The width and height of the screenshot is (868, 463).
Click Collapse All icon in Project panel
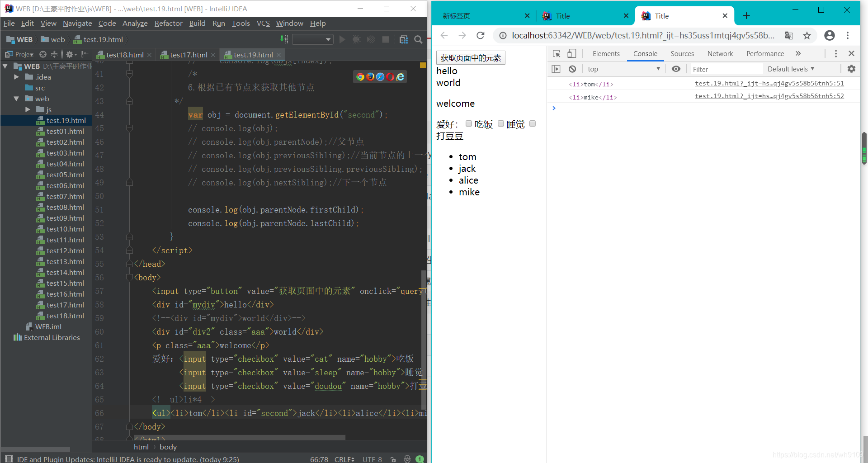pyautogui.click(x=54, y=54)
